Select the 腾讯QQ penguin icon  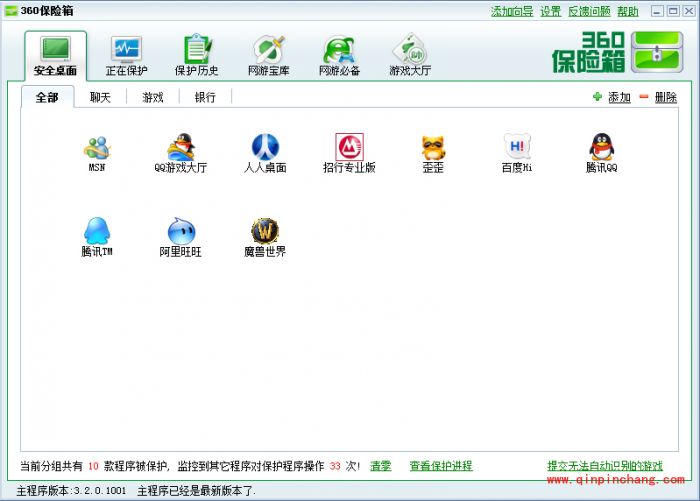[601, 146]
